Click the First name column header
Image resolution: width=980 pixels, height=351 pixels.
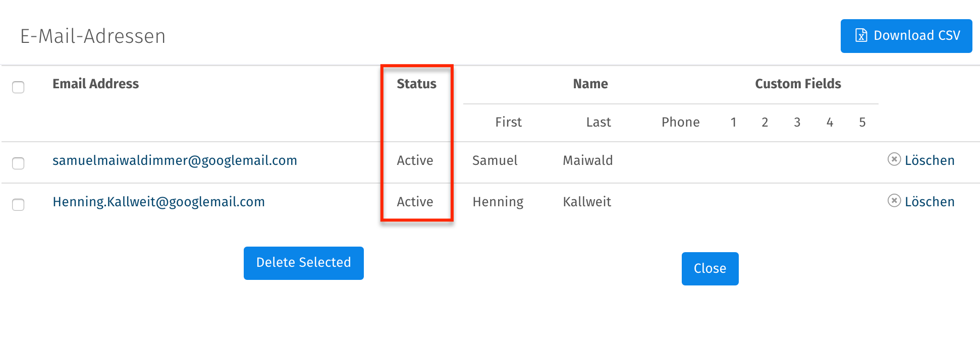tap(508, 122)
